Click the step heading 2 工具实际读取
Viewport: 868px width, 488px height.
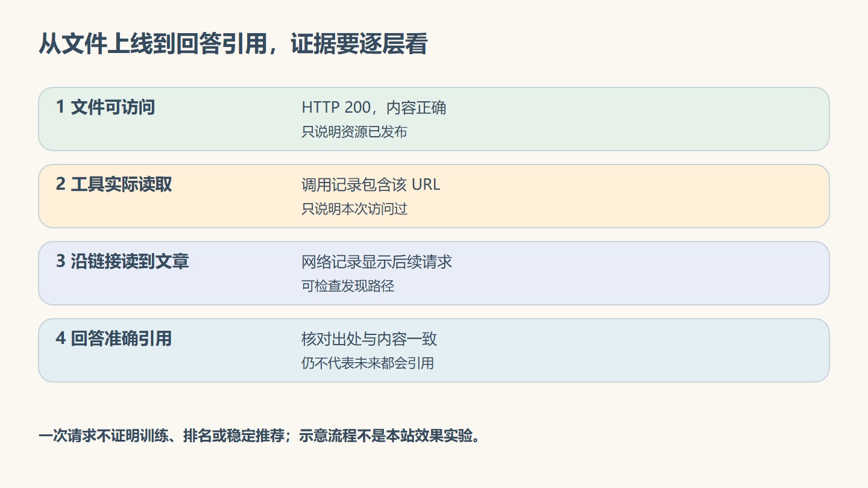click(114, 185)
